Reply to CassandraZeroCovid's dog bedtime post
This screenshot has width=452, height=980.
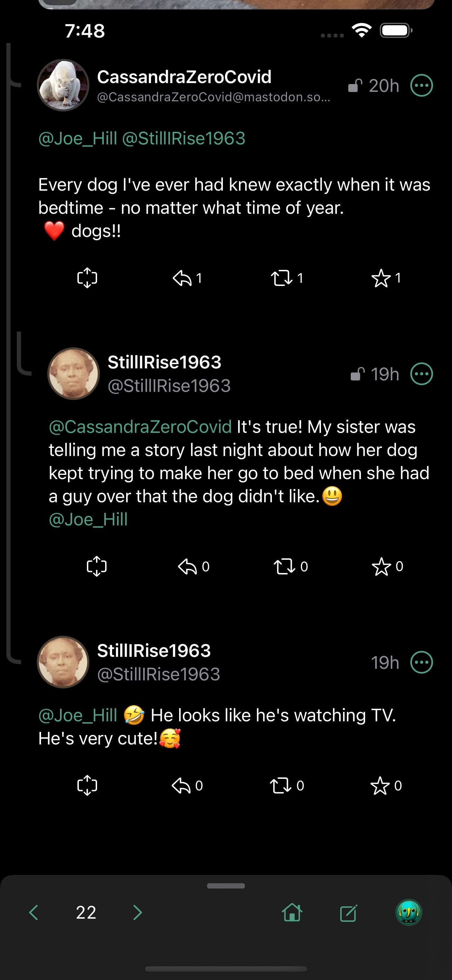182,278
